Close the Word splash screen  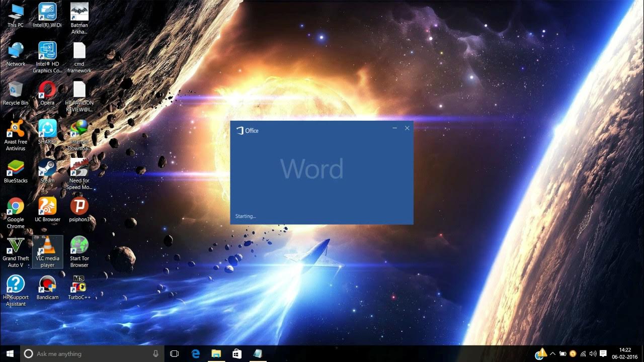pyautogui.click(x=407, y=128)
